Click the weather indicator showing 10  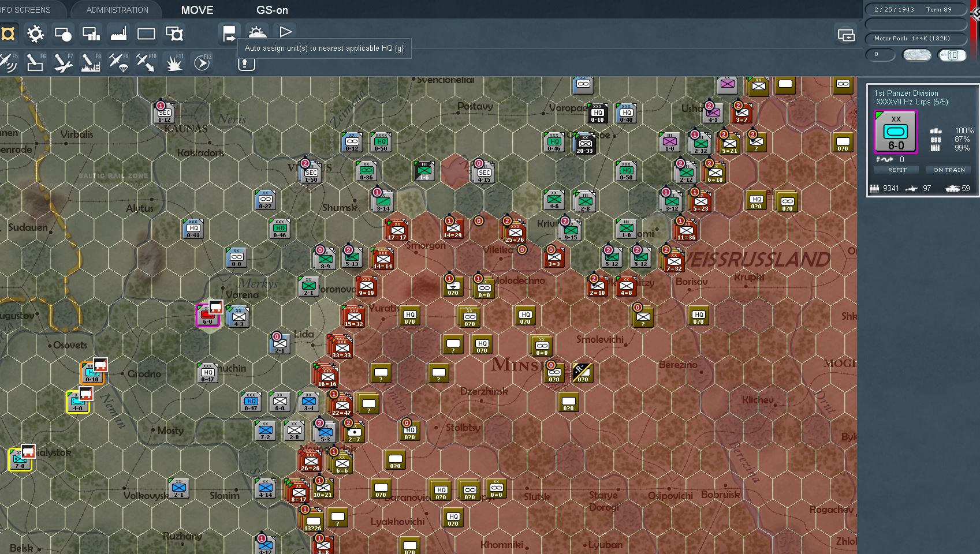coord(952,55)
